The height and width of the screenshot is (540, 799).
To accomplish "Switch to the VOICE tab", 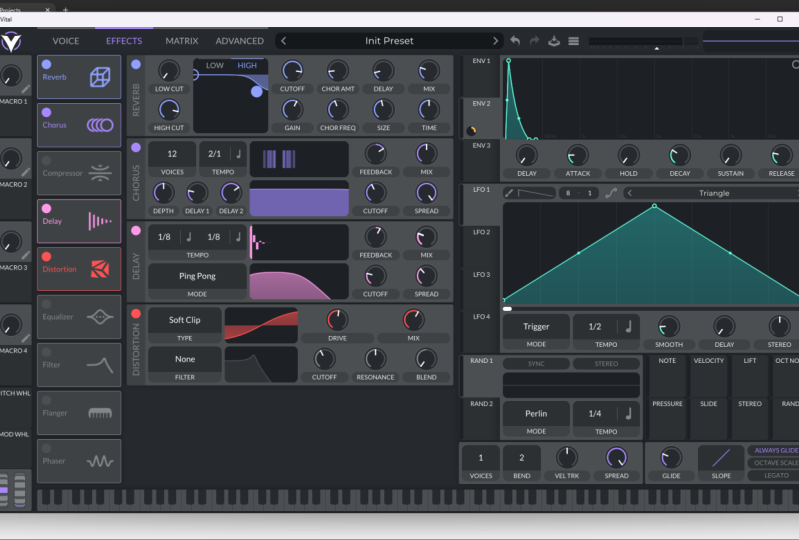I will (66, 41).
